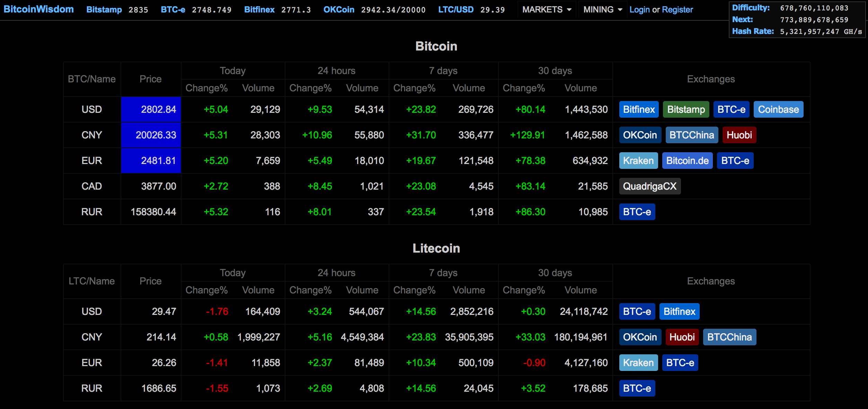Select OKCoin ticker in top bar
This screenshot has height=409, width=868.
tap(338, 10)
